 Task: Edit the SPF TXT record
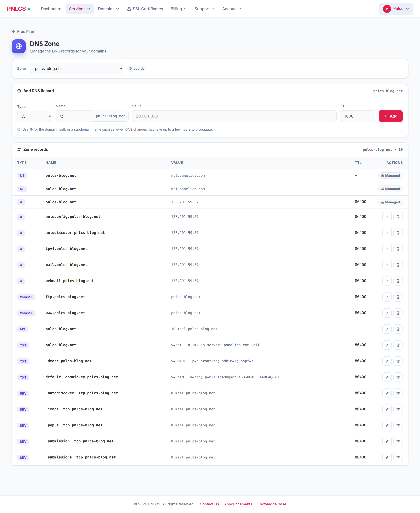(x=387, y=345)
